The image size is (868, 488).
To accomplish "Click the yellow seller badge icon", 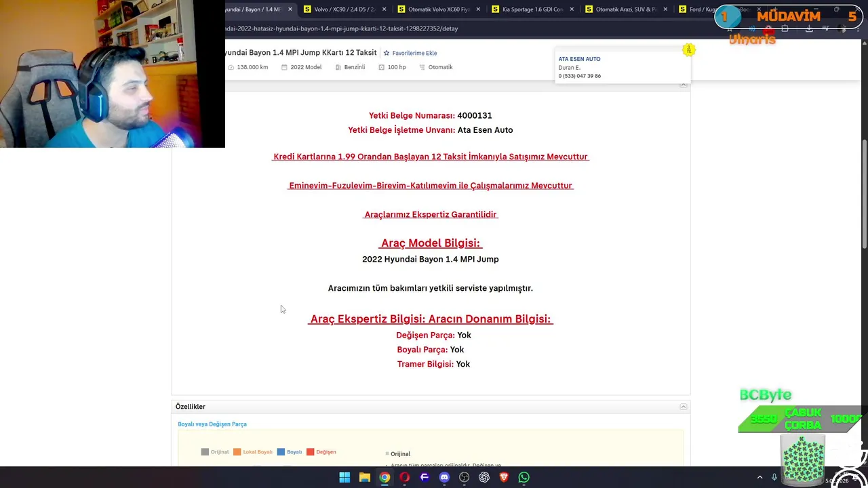I will point(688,49).
